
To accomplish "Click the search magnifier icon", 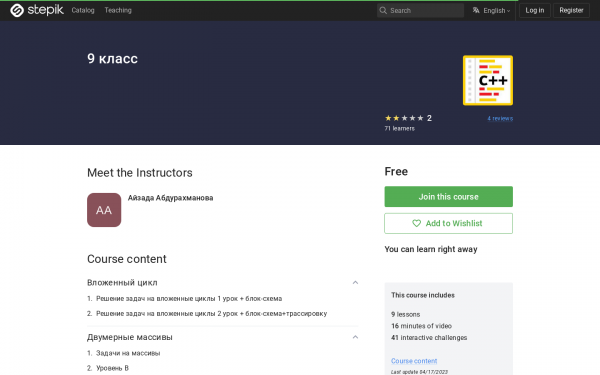I will click(383, 10).
